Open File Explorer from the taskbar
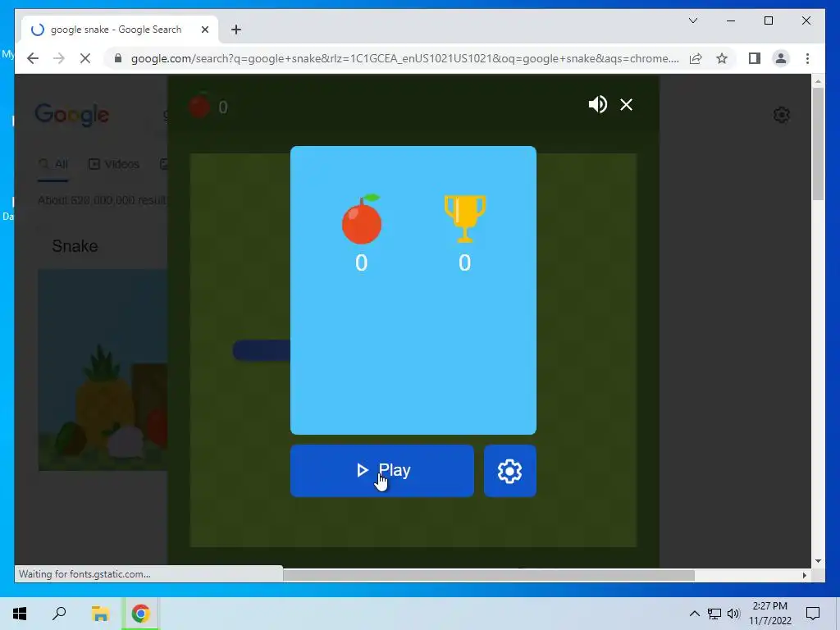This screenshot has height=630, width=840. click(x=100, y=614)
